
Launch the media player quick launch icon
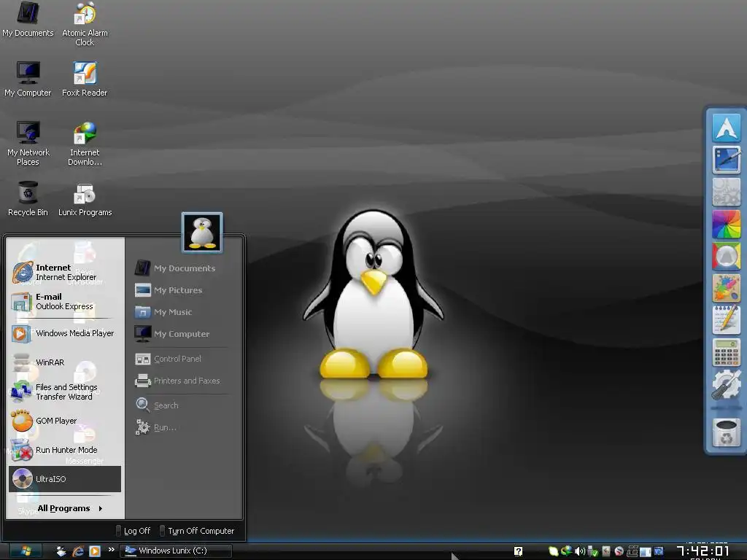pos(95,551)
